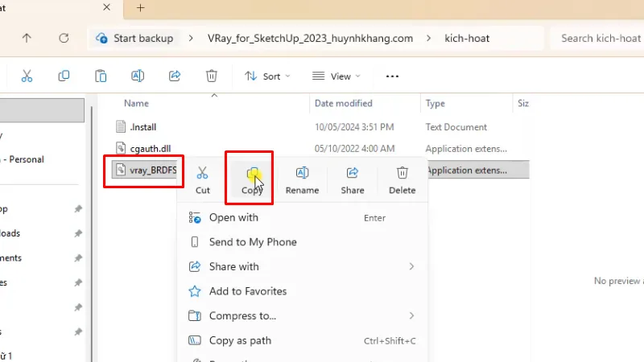Open the See more three-dots menu

click(392, 76)
